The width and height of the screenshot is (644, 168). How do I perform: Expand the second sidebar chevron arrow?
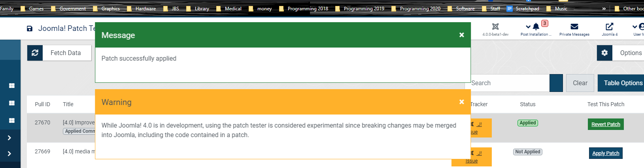pyautogui.click(x=9, y=154)
